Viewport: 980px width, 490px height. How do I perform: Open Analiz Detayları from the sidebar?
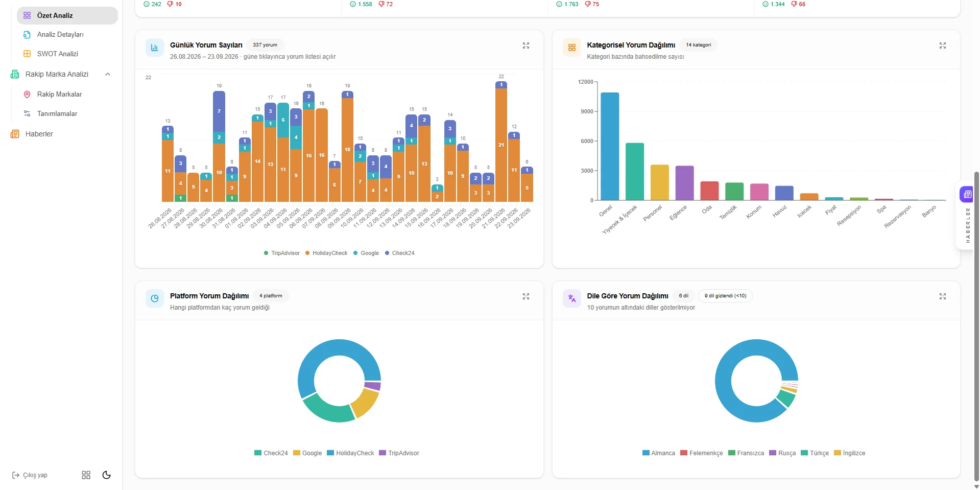coord(60,35)
